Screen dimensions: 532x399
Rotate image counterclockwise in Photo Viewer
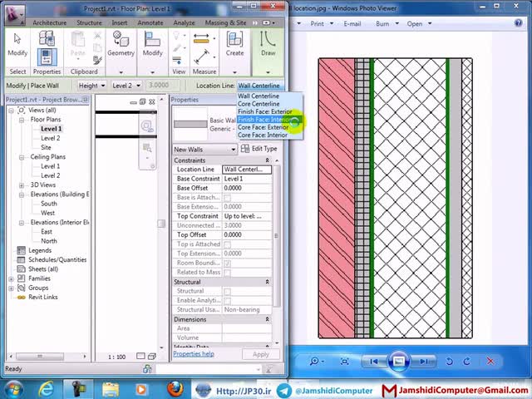click(x=449, y=362)
